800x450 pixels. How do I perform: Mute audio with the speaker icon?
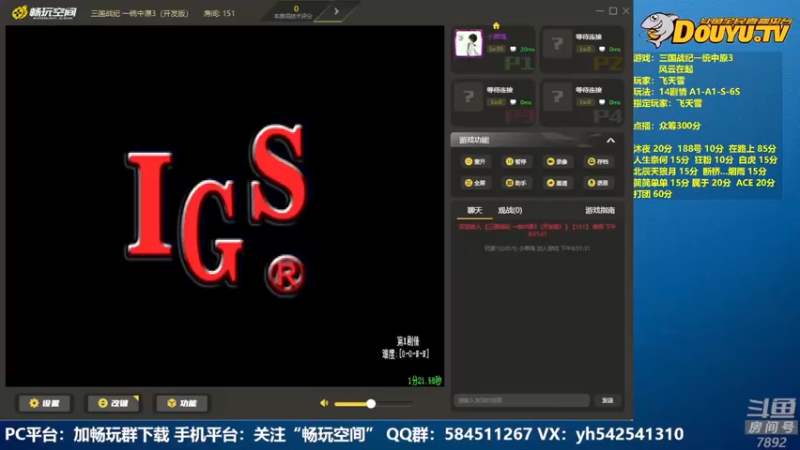[x=324, y=403]
